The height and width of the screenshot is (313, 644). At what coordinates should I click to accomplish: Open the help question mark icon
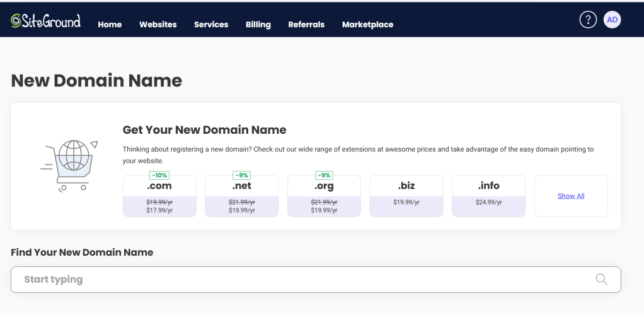click(587, 20)
